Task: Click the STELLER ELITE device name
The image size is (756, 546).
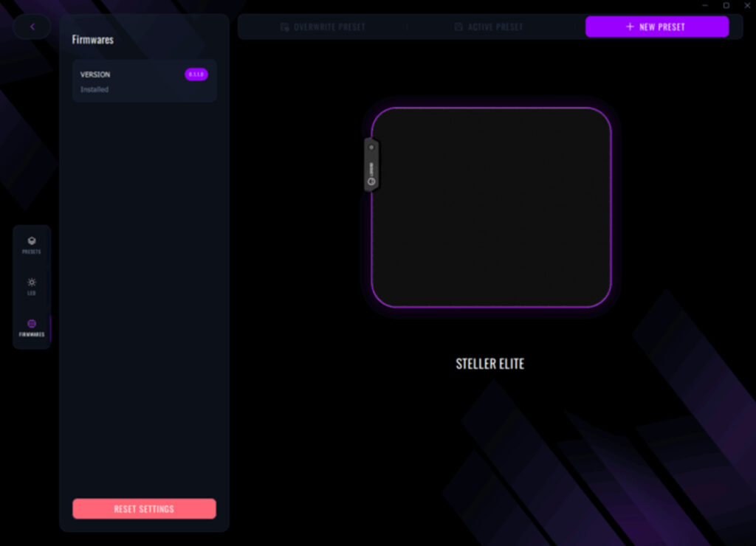Action: (489, 364)
